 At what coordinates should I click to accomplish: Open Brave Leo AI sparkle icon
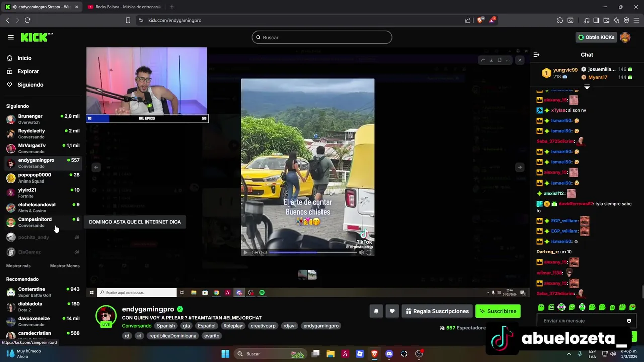tap(616, 20)
